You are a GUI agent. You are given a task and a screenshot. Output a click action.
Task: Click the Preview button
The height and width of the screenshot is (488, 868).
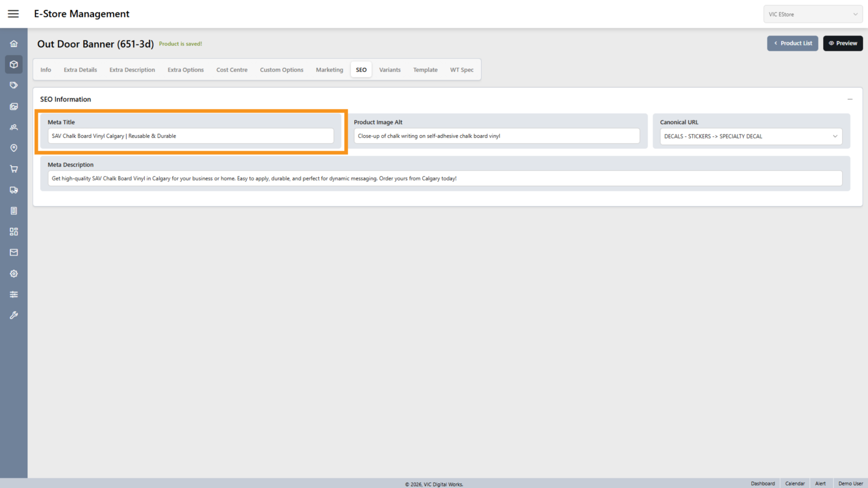843,43
